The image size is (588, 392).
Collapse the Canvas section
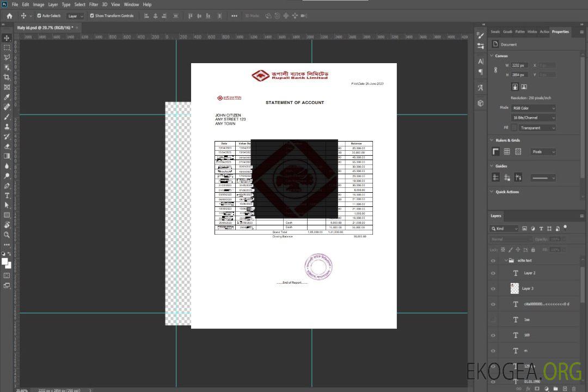point(492,56)
